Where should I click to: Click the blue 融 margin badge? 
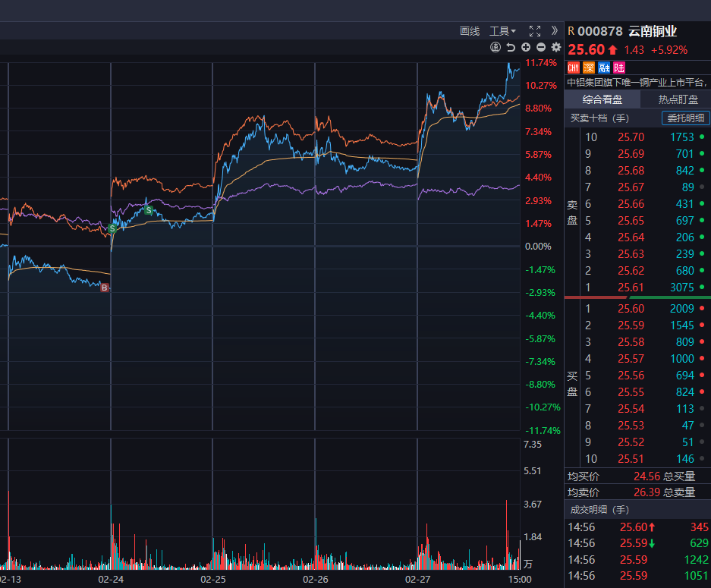tap(604, 68)
